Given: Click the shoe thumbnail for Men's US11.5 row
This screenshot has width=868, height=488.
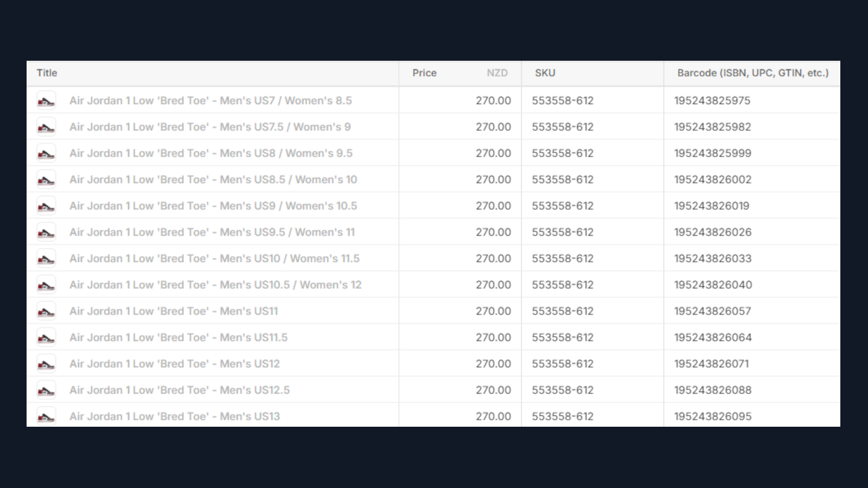Looking at the screenshot, I should tap(46, 337).
